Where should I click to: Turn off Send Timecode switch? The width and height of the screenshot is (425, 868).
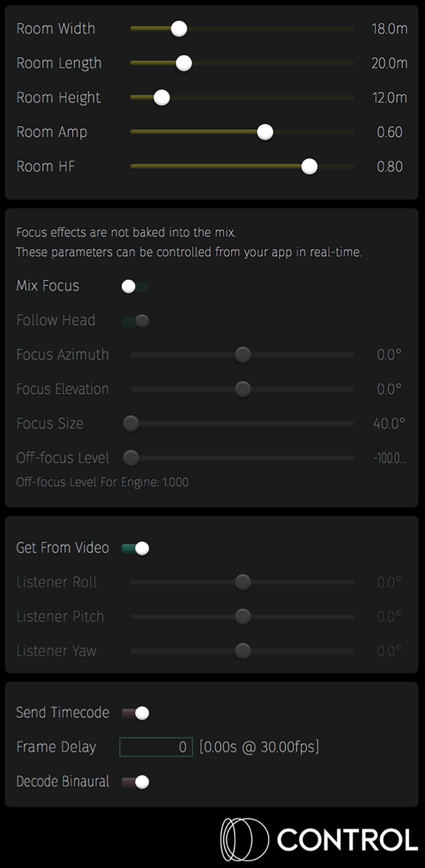135,713
